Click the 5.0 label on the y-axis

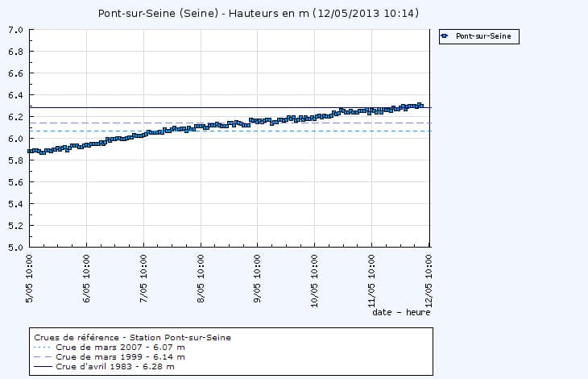(14, 248)
